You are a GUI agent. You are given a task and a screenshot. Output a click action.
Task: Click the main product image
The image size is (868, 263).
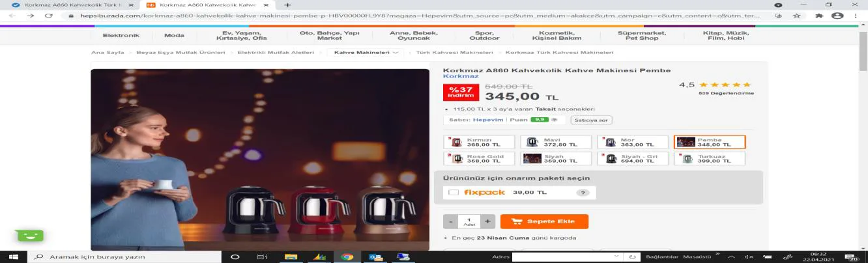(260, 159)
